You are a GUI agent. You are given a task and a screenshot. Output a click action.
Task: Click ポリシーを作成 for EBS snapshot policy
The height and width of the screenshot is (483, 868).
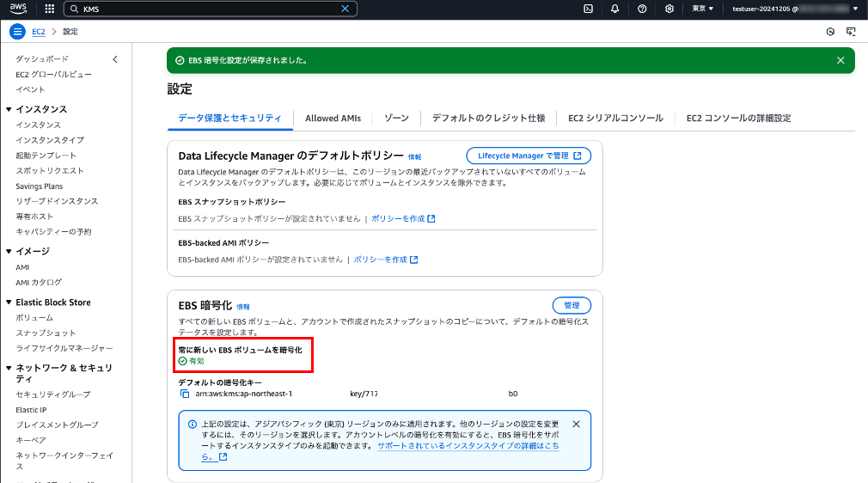[403, 219]
